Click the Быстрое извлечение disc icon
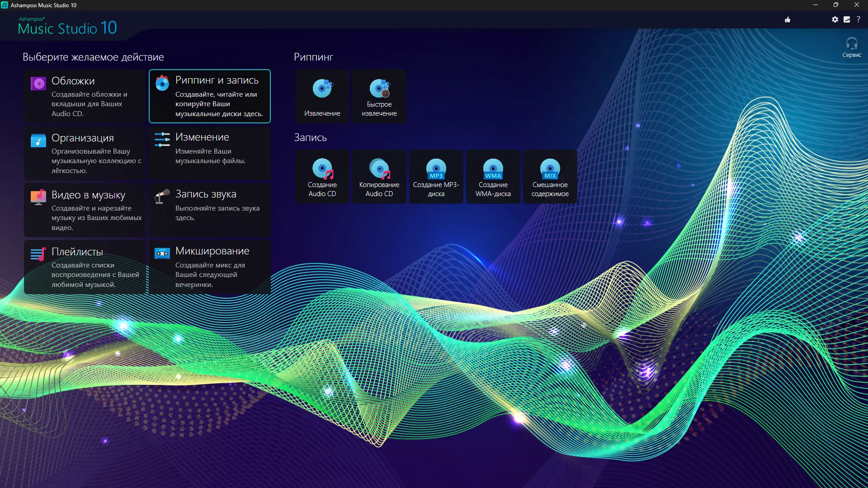The image size is (868, 488). pos(379,89)
